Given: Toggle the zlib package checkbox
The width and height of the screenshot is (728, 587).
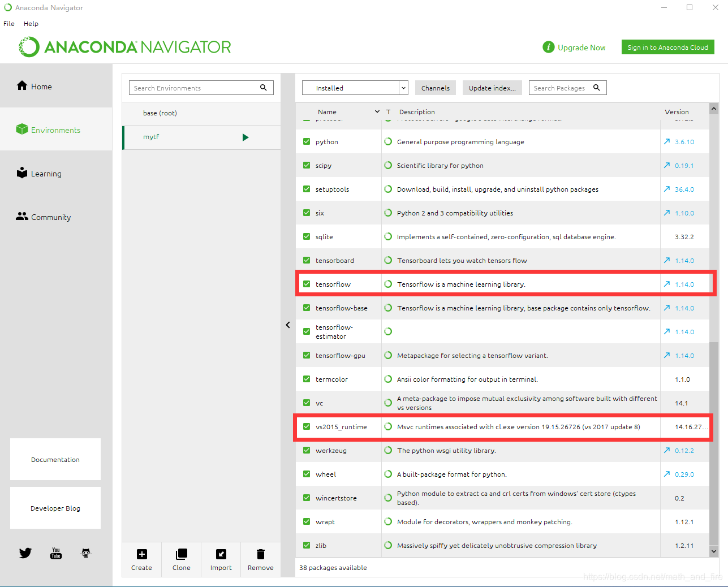Looking at the screenshot, I should coord(307,546).
